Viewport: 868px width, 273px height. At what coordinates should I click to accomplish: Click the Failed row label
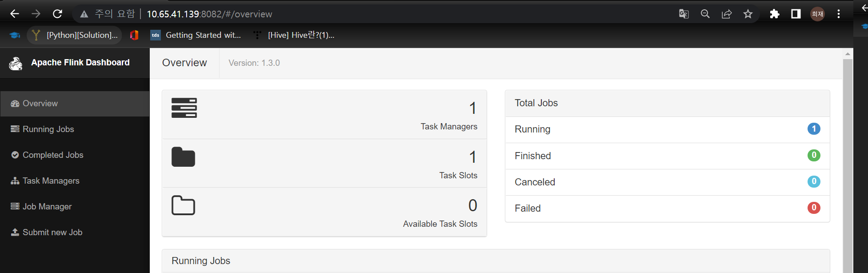528,209
